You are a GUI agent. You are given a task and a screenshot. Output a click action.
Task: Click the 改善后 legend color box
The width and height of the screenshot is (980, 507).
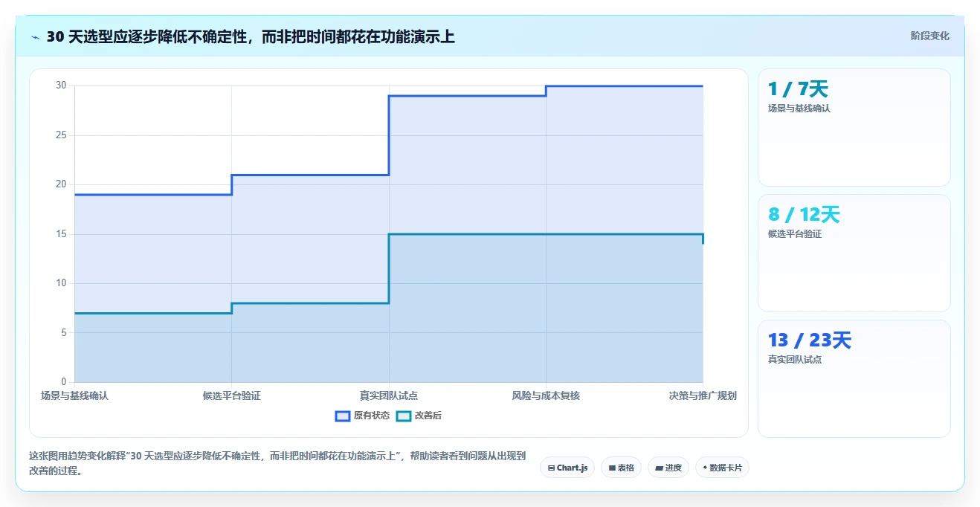tap(403, 416)
